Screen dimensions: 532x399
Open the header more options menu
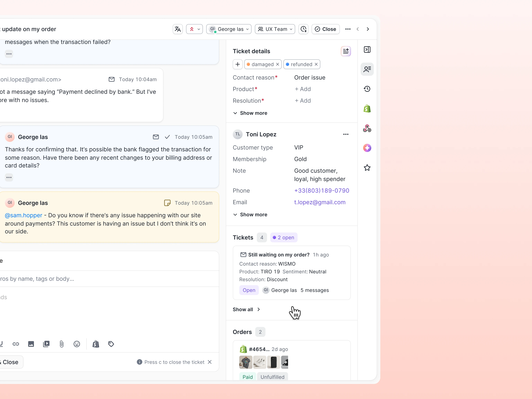point(348,29)
